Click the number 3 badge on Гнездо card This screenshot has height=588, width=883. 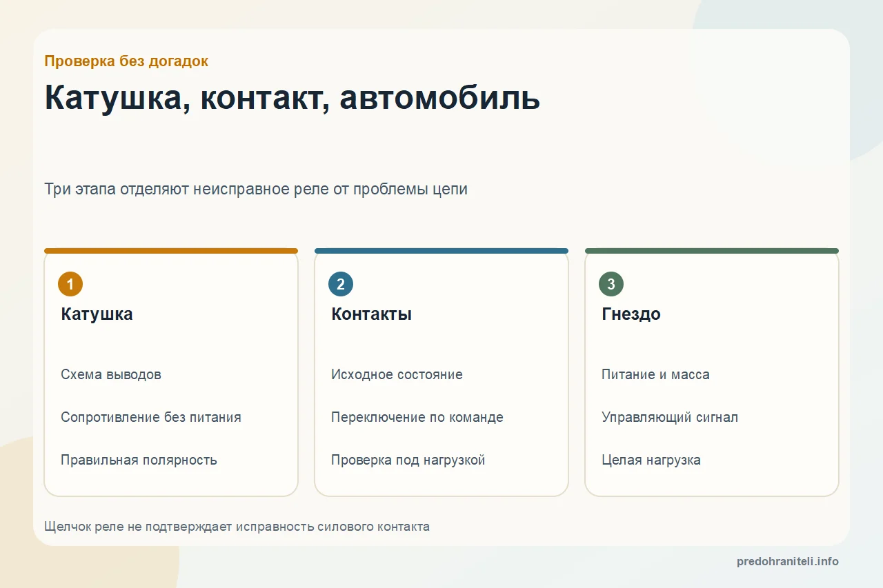tap(611, 284)
